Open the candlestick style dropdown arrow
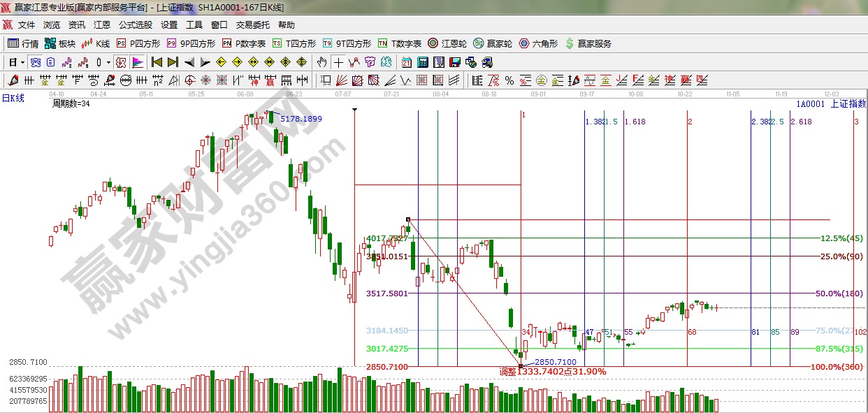868x413 pixels. [x=108, y=62]
